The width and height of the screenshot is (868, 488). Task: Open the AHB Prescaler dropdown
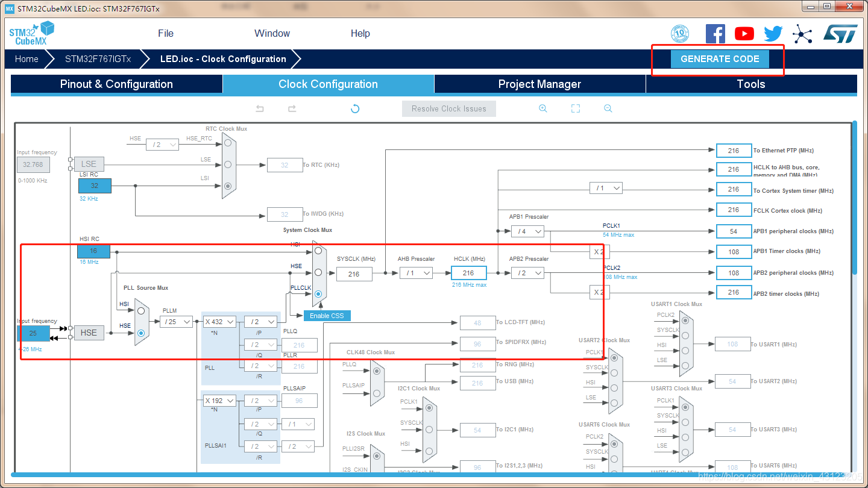pyautogui.click(x=416, y=273)
